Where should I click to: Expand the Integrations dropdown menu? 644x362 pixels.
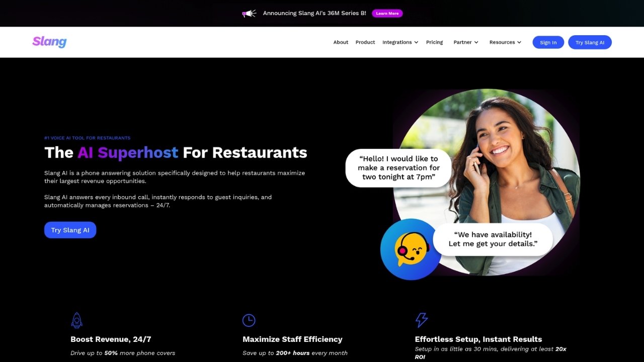tap(400, 42)
